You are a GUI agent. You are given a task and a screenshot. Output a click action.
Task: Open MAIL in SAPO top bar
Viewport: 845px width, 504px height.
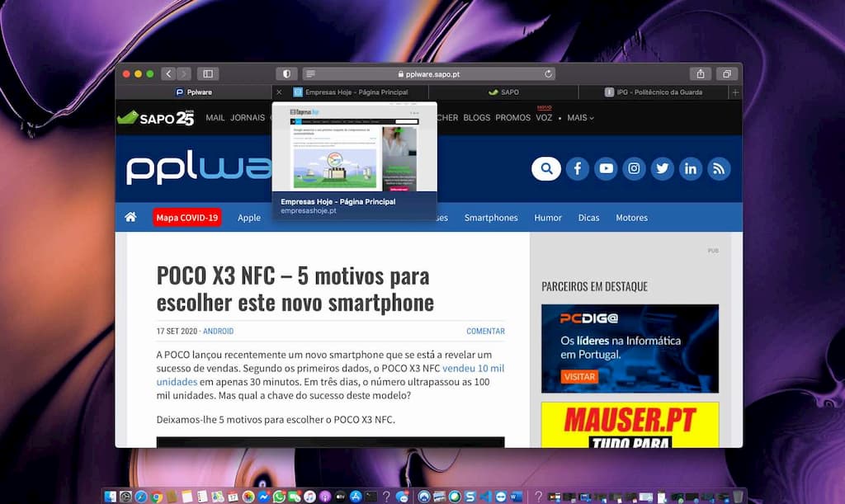[215, 117]
